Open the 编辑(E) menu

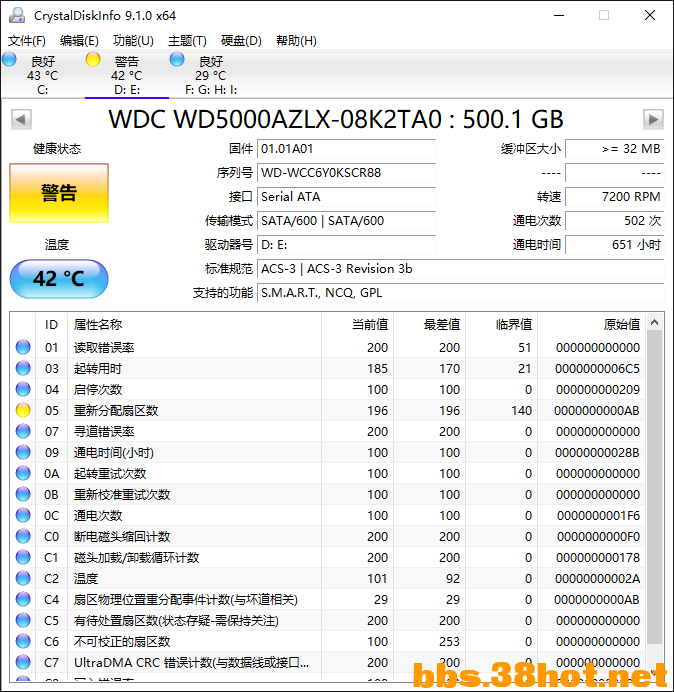tap(79, 41)
